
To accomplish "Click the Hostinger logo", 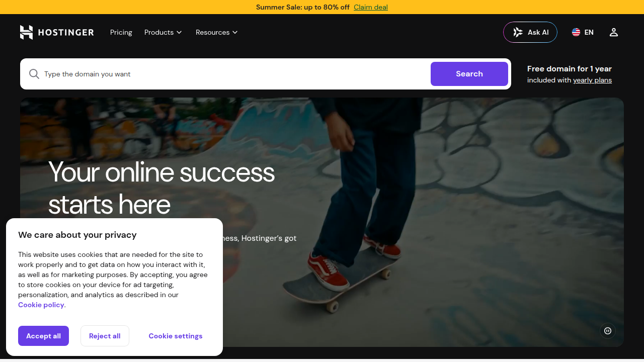I will click(57, 32).
